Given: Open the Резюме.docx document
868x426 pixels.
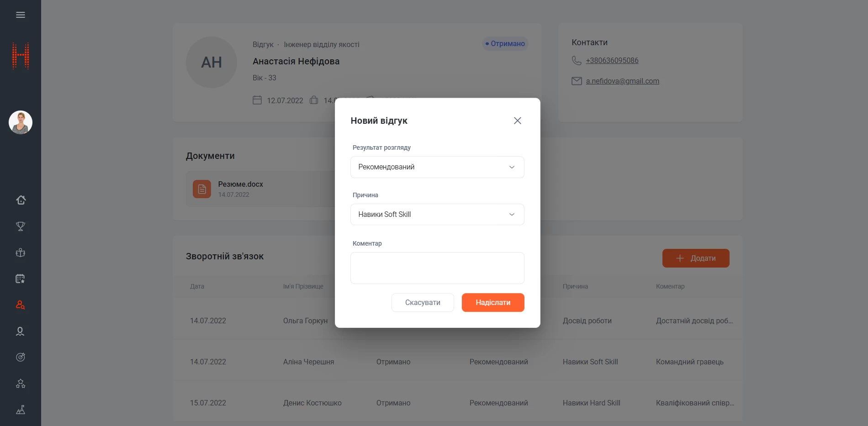Looking at the screenshot, I should point(241,184).
